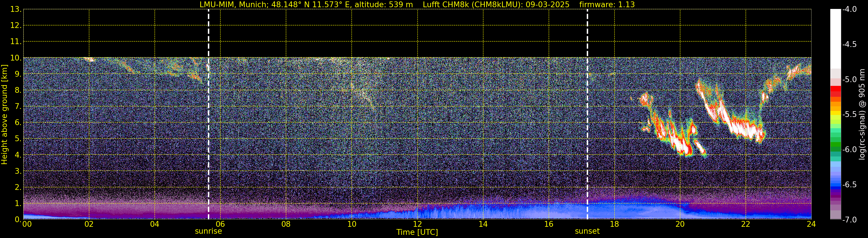
Task: Click the white dashed sunrise marker line
Action: pyautogui.click(x=208, y=114)
